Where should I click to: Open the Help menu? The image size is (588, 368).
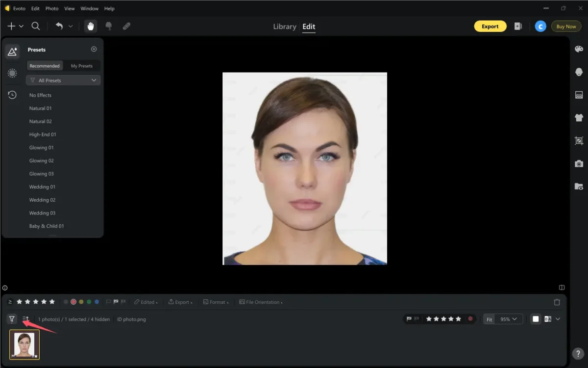(109, 8)
